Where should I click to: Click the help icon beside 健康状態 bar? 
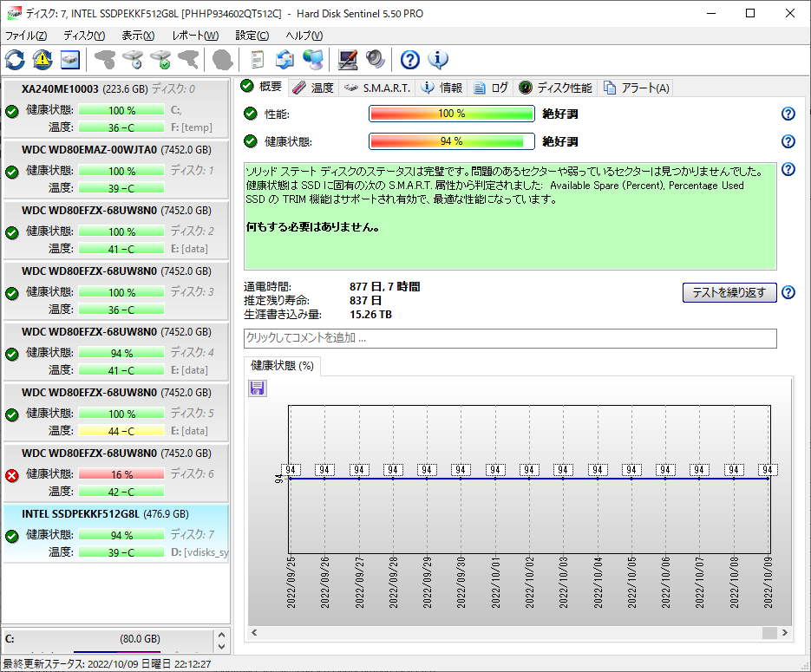pos(788,141)
